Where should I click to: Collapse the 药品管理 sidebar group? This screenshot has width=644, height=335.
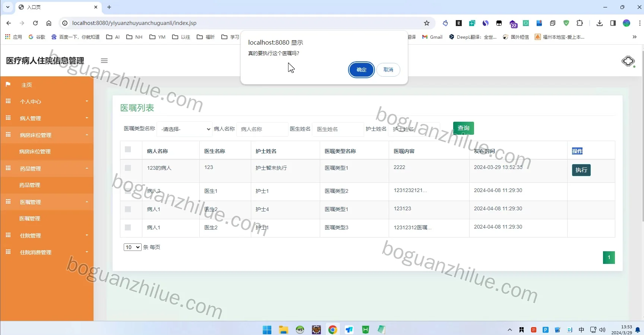47,168
